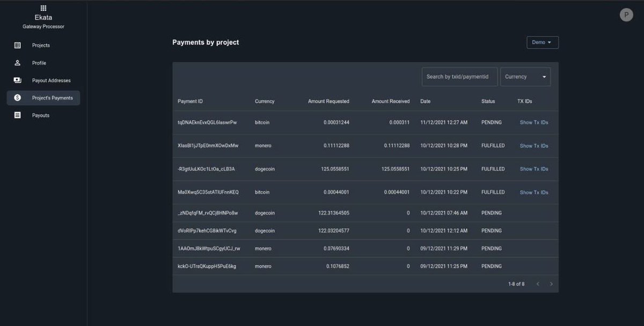Click next page chevron icon in pagination
Screen dimensions: 644x326
coord(551,284)
